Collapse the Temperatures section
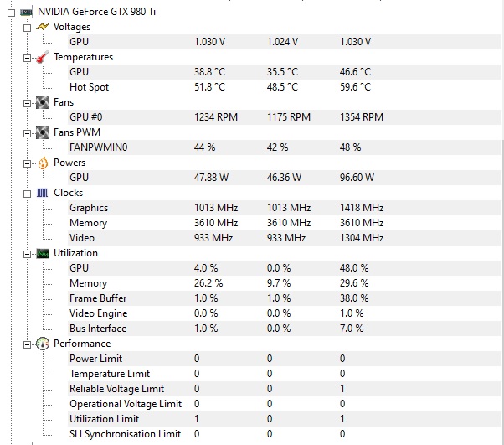 coord(28,58)
